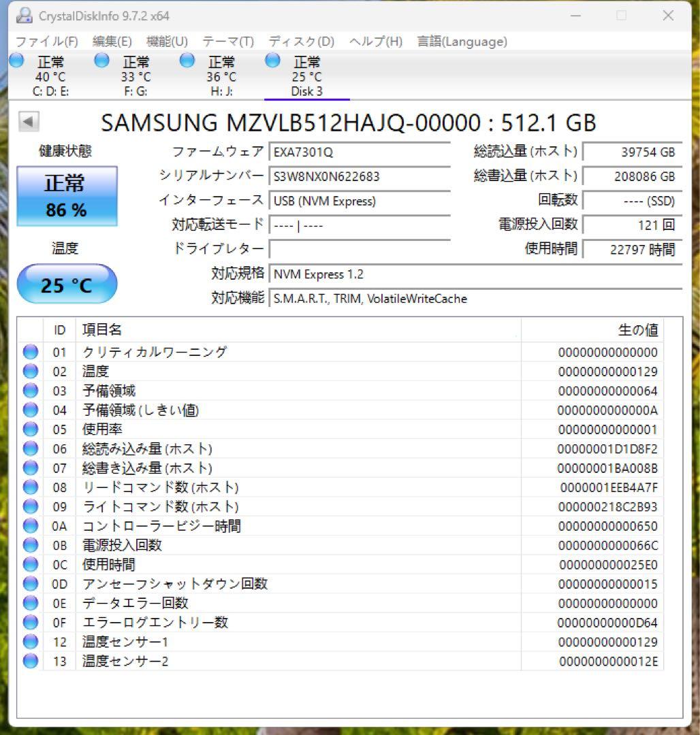Open the 機能(U) menu
The height and width of the screenshot is (735, 700).
click(167, 42)
